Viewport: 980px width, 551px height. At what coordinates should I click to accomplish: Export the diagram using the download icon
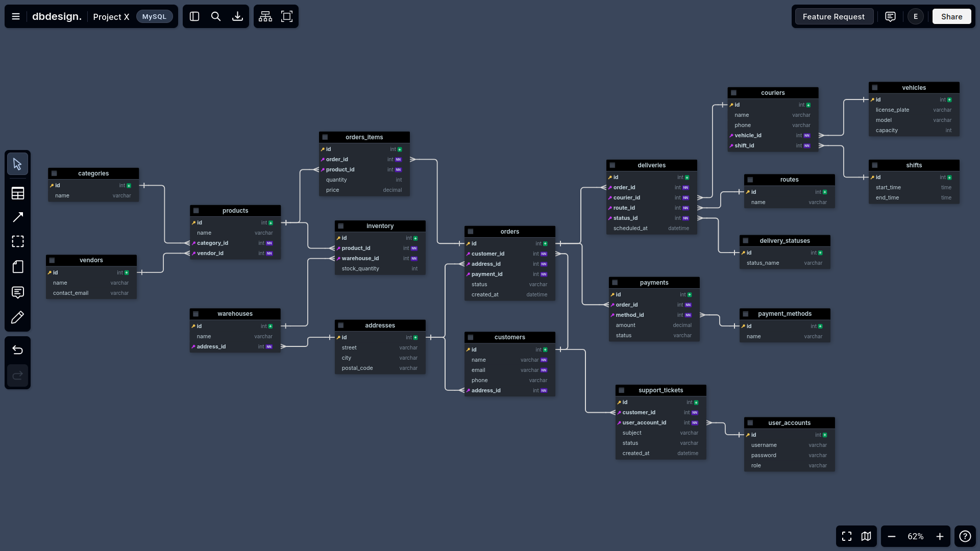(x=237, y=16)
